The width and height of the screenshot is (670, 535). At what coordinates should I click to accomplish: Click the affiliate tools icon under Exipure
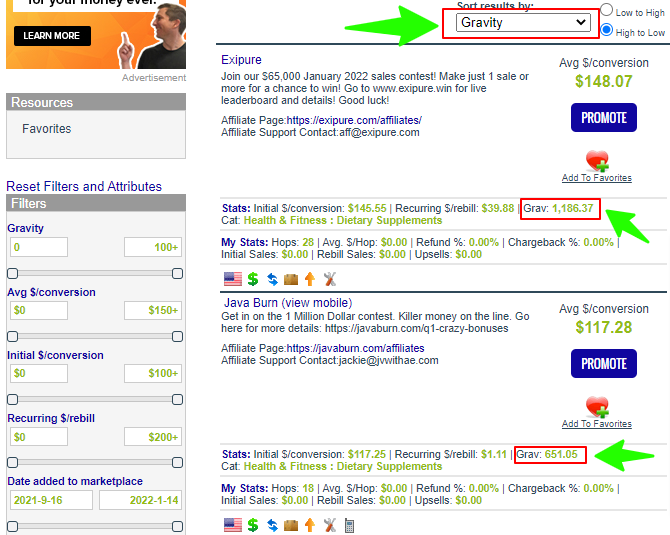coord(329,279)
